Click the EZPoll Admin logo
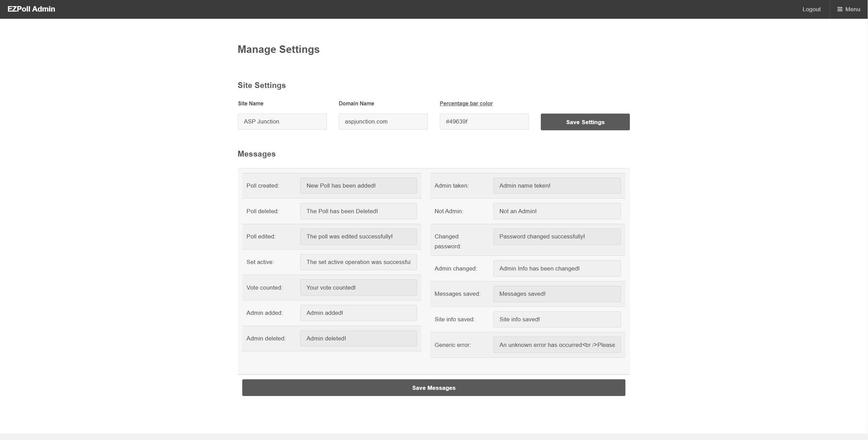 click(31, 9)
